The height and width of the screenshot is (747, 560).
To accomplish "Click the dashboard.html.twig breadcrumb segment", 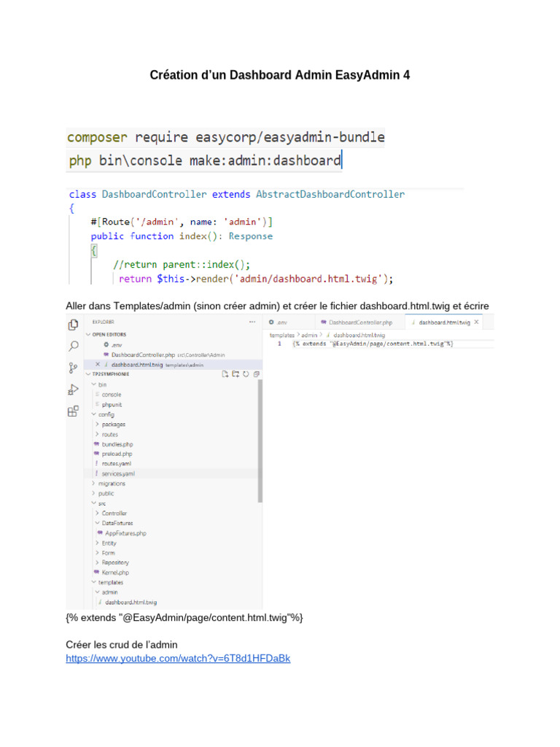I will point(359,336).
